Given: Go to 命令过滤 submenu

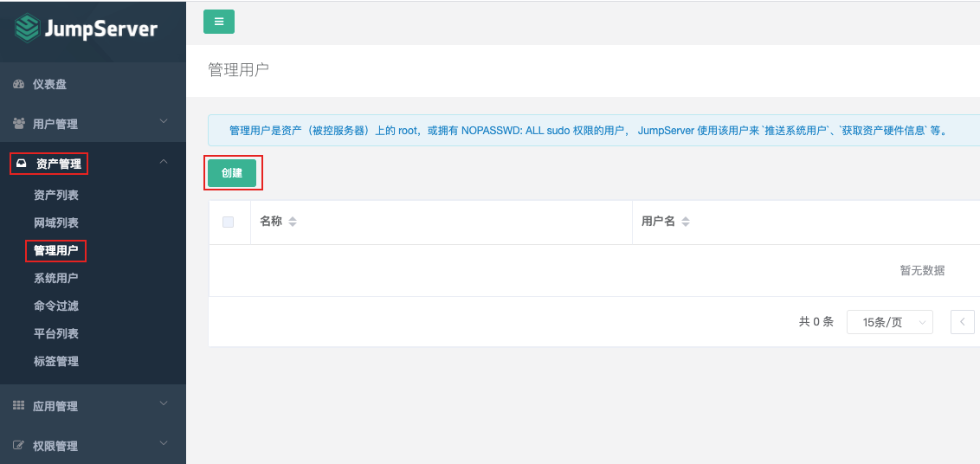Looking at the screenshot, I should click(x=56, y=306).
